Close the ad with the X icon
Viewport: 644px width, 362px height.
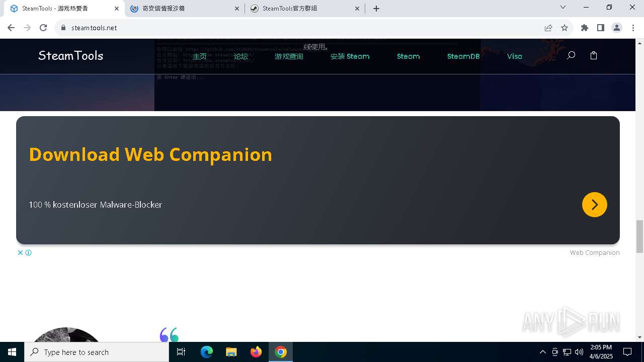pyautogui.click(x=20, y=252)
